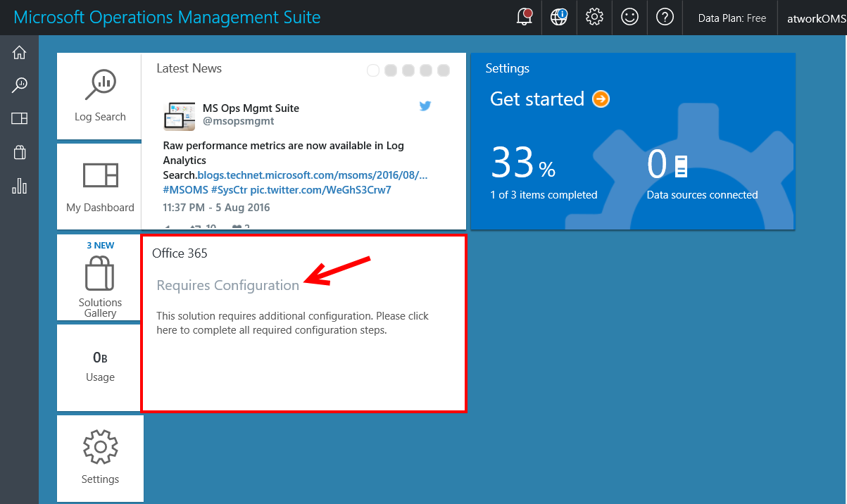Screen dimensions: 847x504
Task: Open the Log Search tile
Action: (100, 96)
